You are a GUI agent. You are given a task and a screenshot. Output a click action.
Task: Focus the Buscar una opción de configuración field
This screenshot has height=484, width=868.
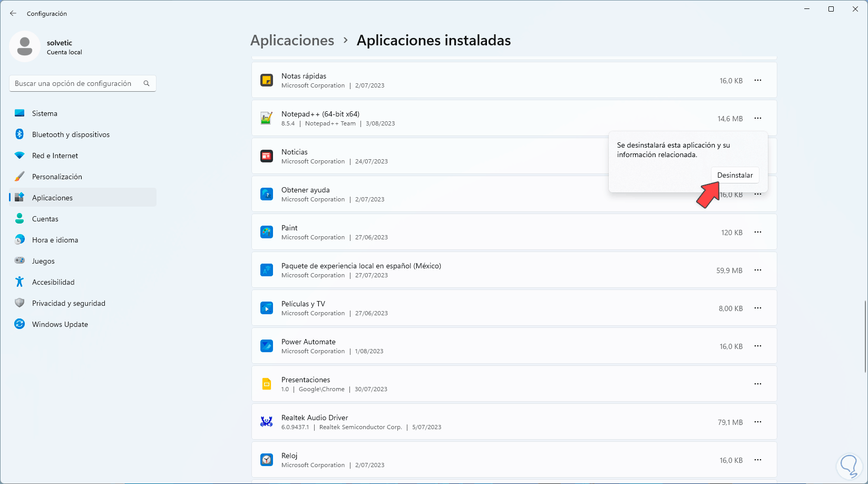tap(76, 83)
